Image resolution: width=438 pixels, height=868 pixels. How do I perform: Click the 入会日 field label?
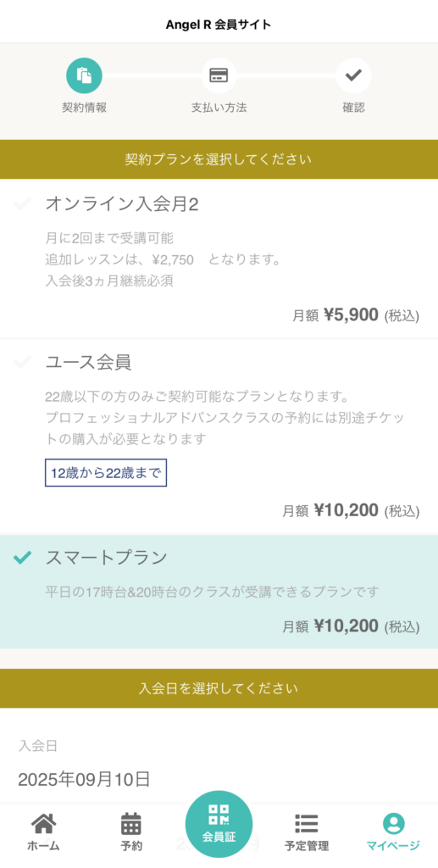pos(37,746)
